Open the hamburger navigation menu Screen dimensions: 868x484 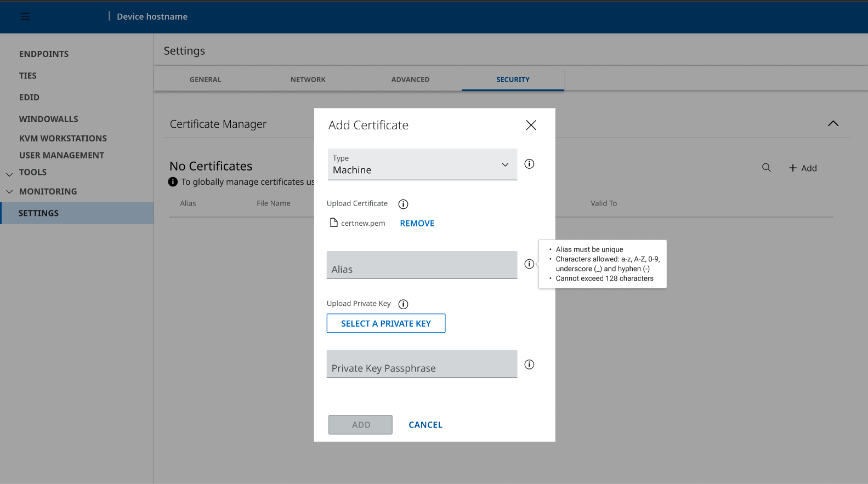[25, 16]
